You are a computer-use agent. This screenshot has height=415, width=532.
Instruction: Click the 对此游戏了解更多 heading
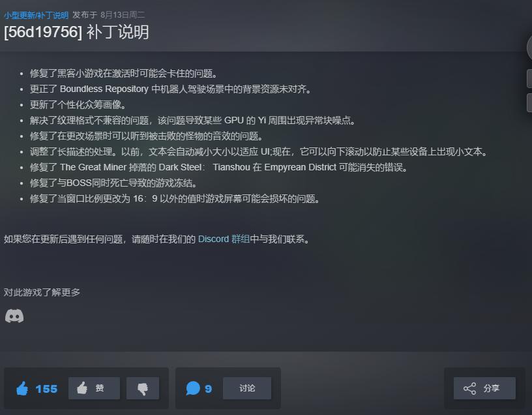click(x=42, y=292)
